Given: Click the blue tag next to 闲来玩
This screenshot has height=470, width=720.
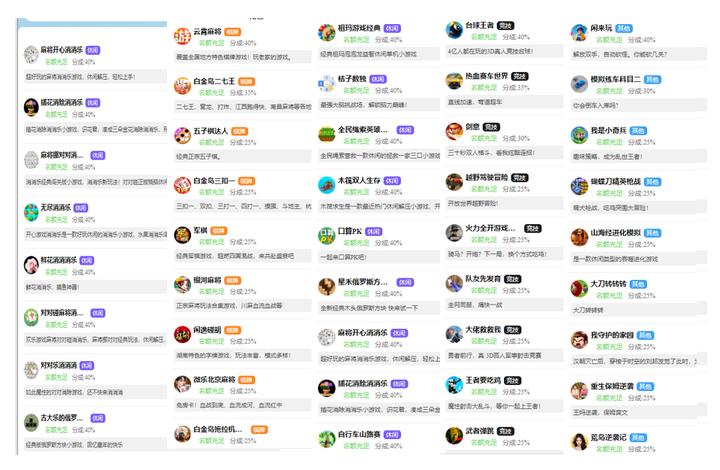Looking at the screenshot, I should tap(624, 28).
